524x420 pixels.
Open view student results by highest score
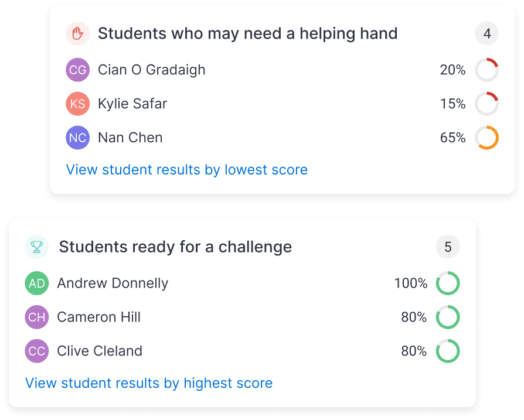click(x=149, y=383)
